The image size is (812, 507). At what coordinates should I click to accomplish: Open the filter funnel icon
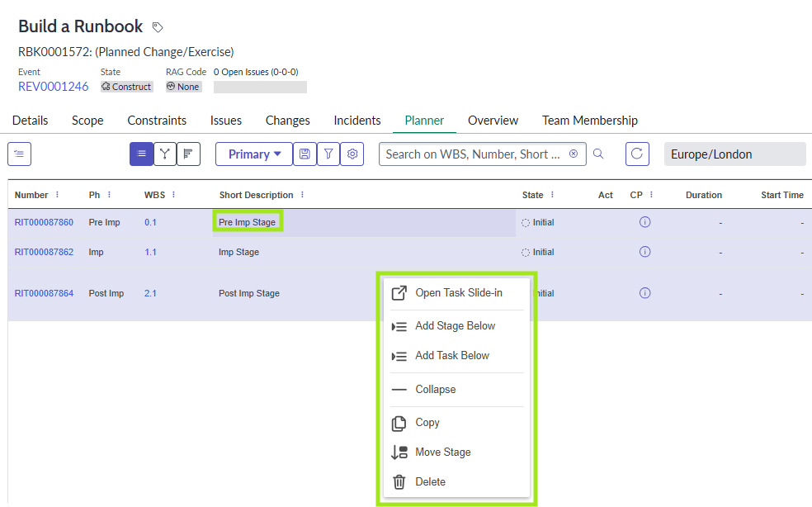pyautogui.click(x=328, y=154)
